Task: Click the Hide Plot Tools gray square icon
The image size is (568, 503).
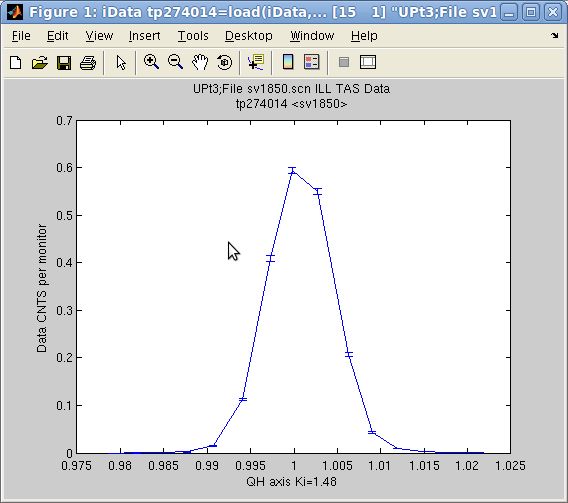Action: click(x=344, y=62)
